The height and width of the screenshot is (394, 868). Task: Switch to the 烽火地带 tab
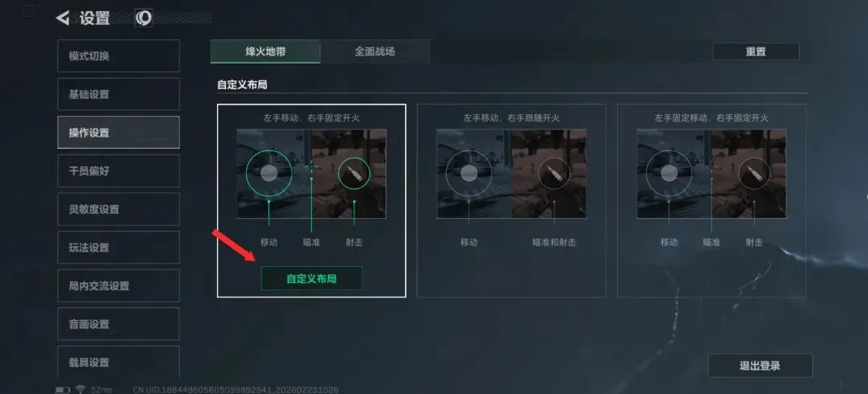265,51
